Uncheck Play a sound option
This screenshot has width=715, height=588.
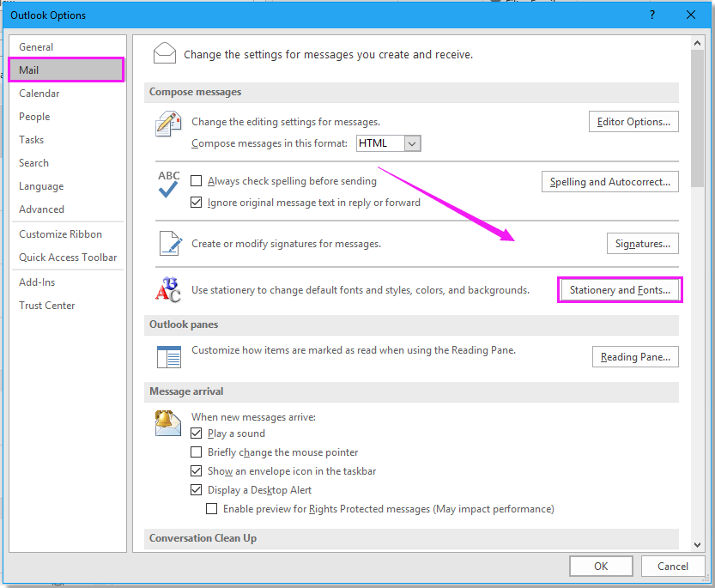197,433
